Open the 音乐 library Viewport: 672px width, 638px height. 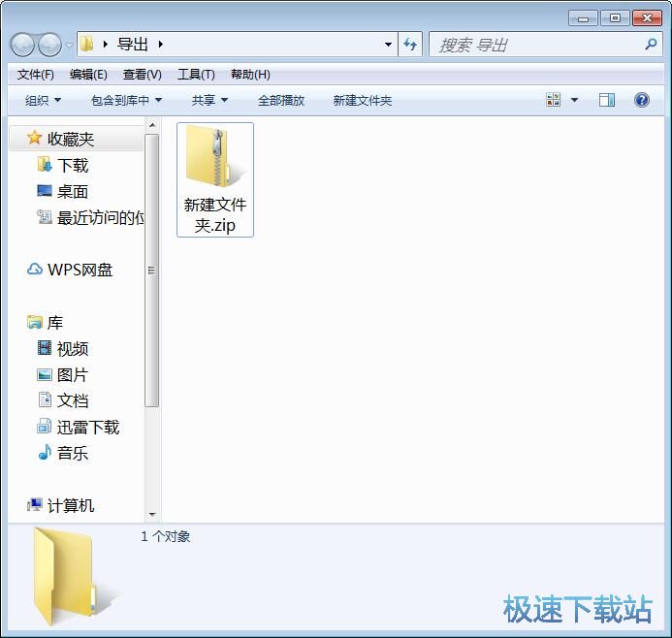pos(73,454)
